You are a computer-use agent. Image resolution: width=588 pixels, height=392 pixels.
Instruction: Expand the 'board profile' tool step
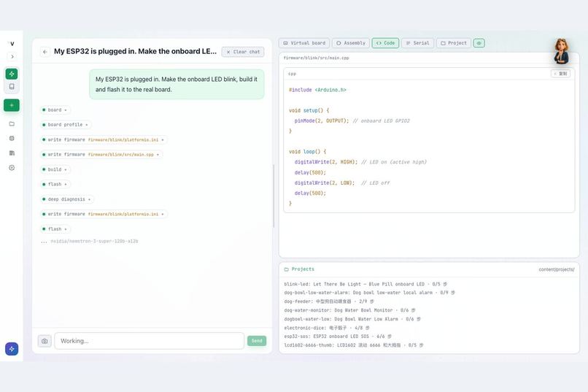coord(66,125)
